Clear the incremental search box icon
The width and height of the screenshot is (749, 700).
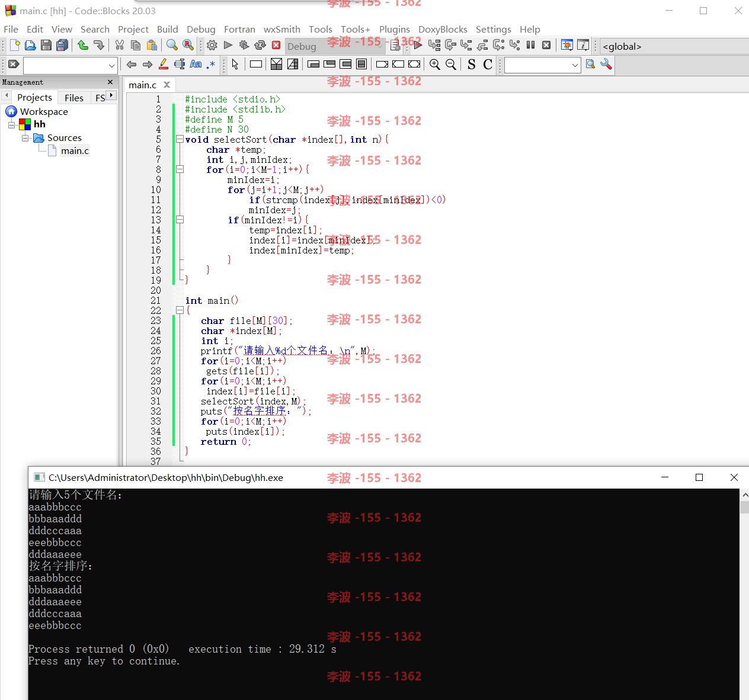coord(14,65)
